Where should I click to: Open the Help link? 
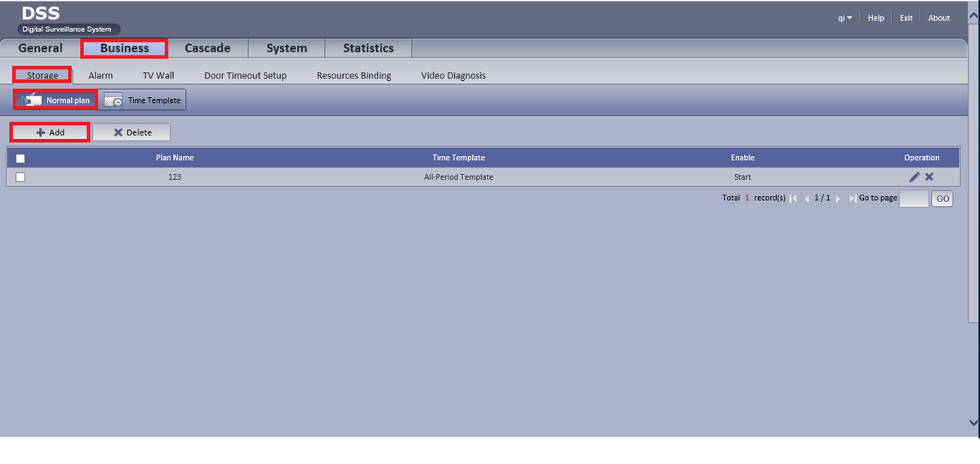(x=875, y=18)
